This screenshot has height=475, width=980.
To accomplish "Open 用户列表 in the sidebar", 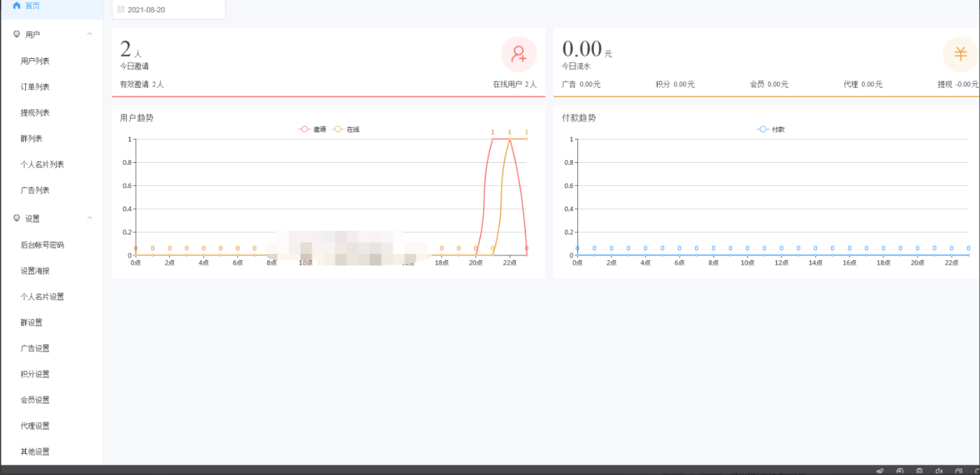I will tap(35, 61).
